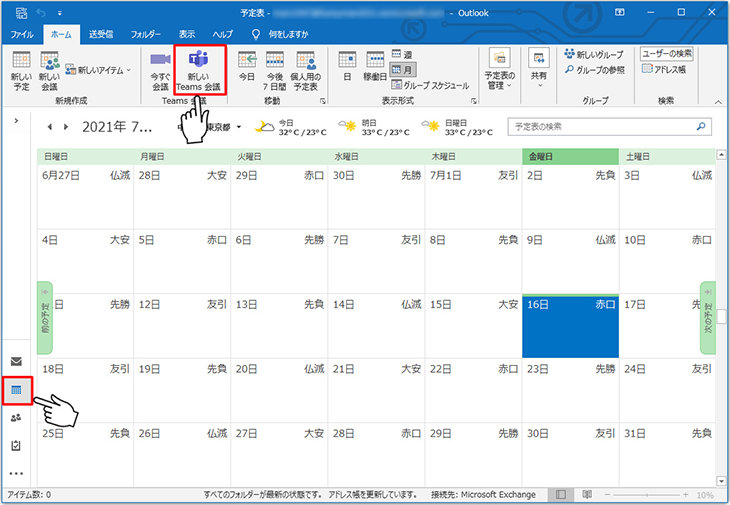Open the ファイル tab
Viewport: 730px width, 505px height.
[x=22, y=34]
